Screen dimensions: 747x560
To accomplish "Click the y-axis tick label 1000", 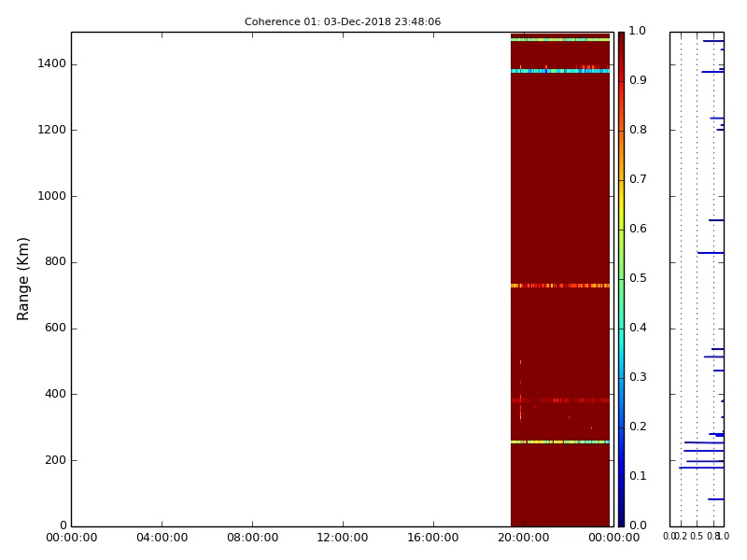I will click(x=51, y=196).
